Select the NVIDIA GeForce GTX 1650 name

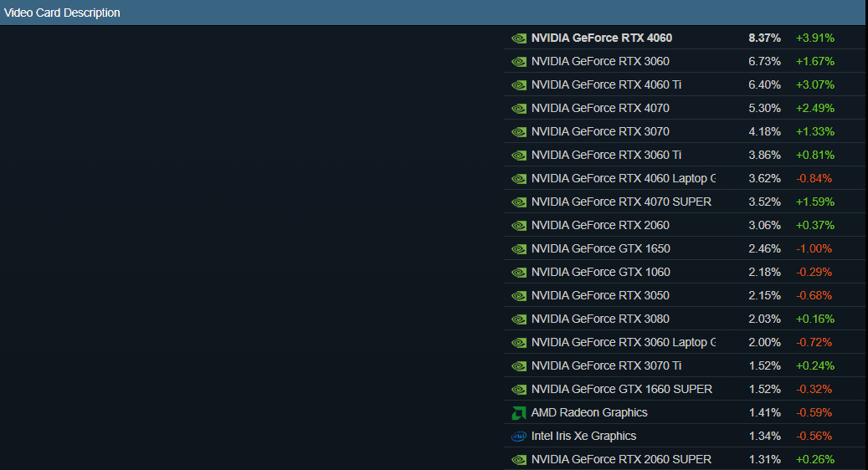(x=601, y=248)
